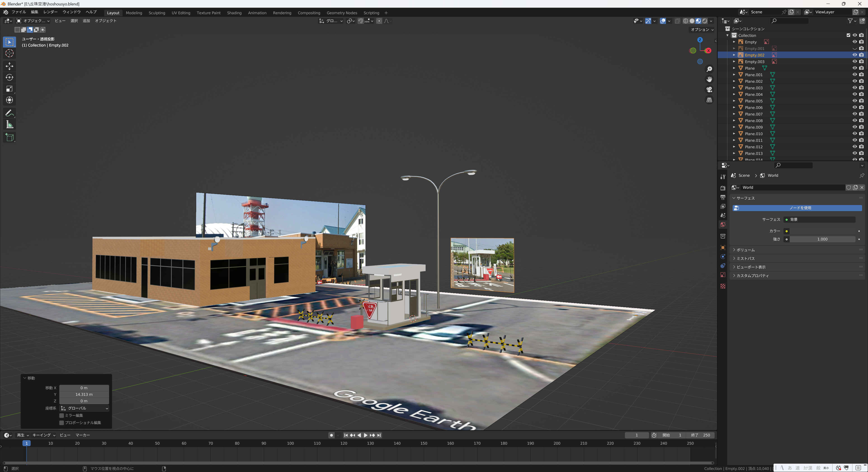Expand the Plane.001 tree item
868x472 pixels.
pos(734,75)
